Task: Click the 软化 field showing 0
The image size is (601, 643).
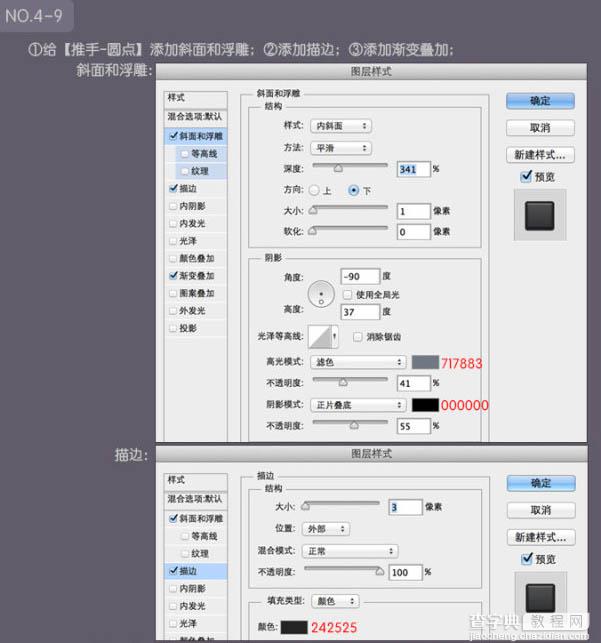Action: 413,232
